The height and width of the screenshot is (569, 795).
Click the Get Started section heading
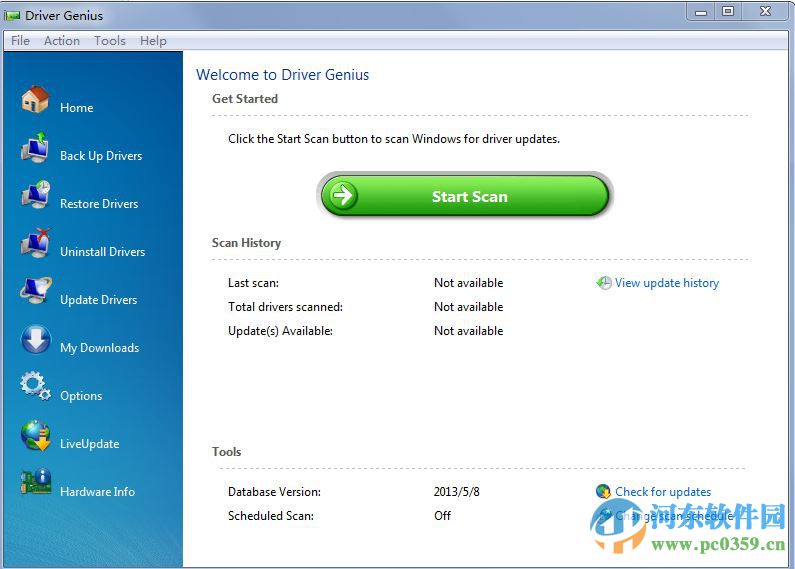click(x=245, y=98)
